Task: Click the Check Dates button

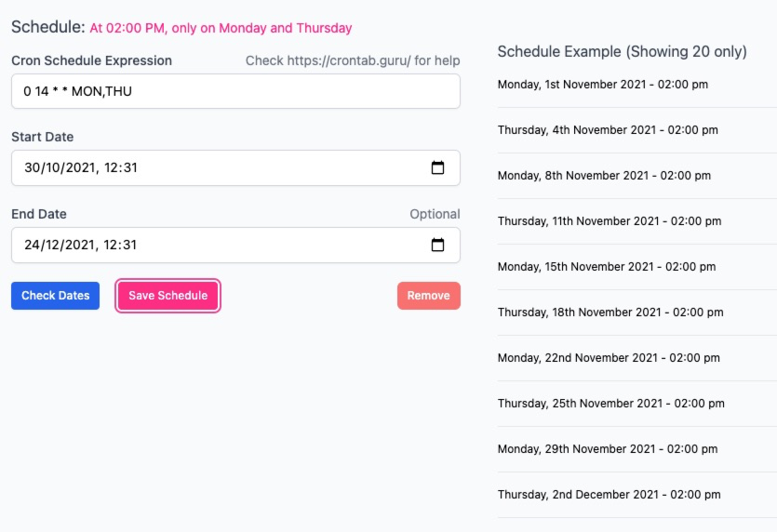Action: 56,296
